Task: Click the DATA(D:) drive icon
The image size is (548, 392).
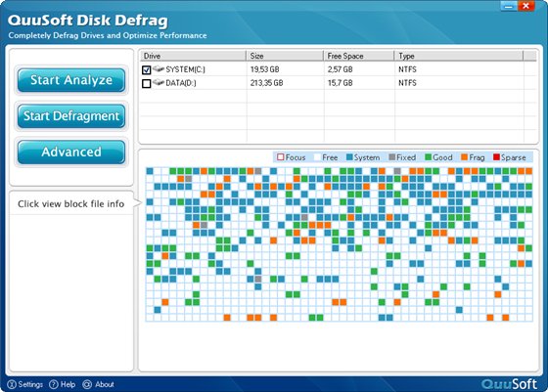Action: pos(159,82)
